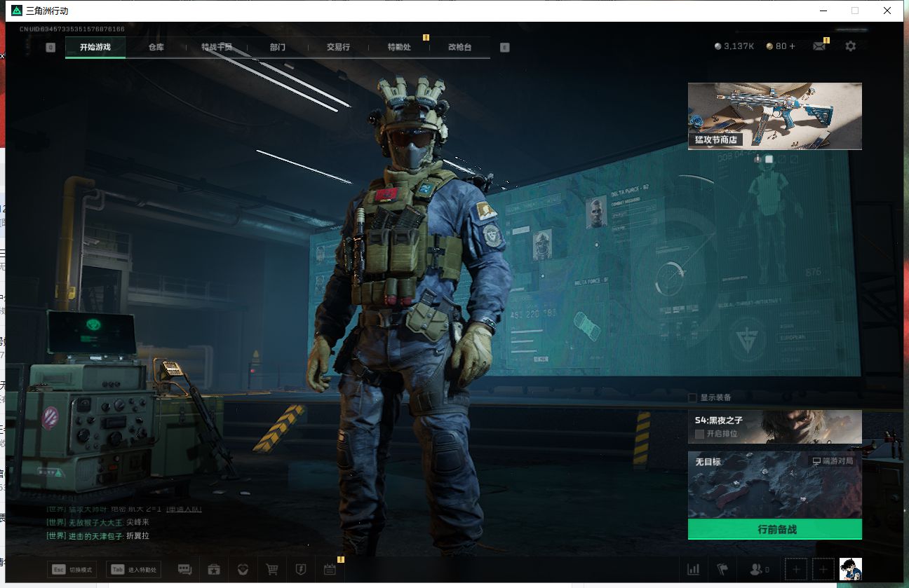Open the 改枪台 tab

tap(459, 47)
